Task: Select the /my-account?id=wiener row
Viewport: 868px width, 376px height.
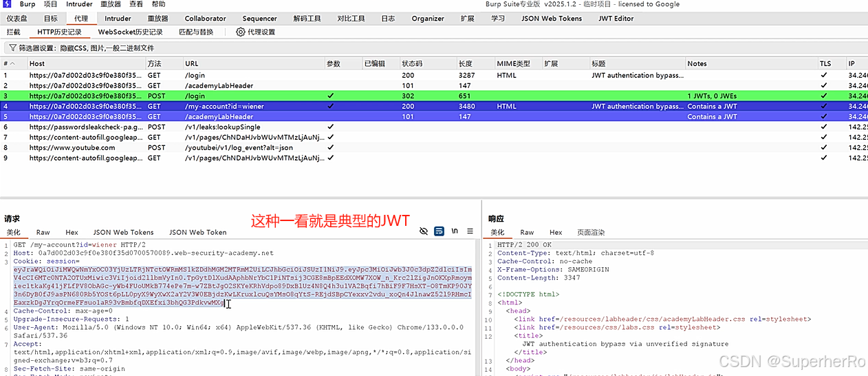Action: (x=434, y=106)
